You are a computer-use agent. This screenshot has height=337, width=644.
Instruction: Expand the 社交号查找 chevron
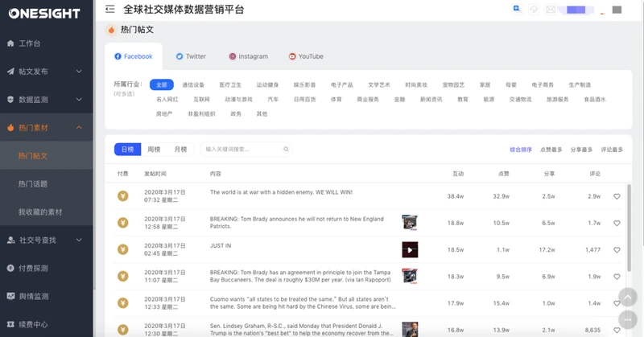pyautogui.click(x=79, y=240)
